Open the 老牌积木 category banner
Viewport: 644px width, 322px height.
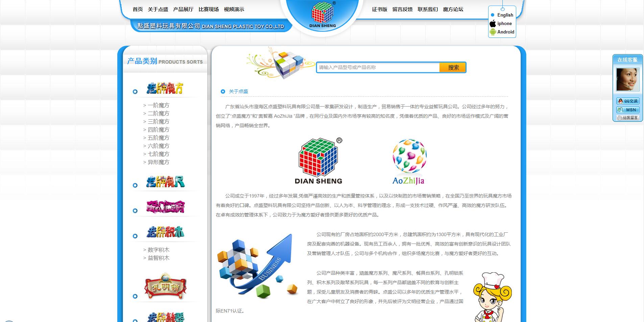(165, 232)
